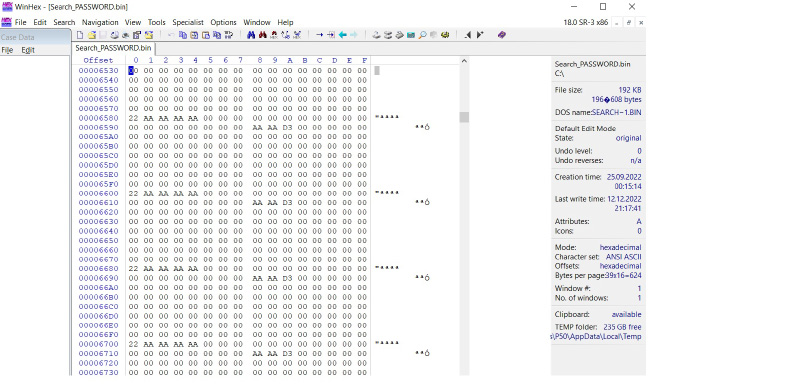Open File menu in Case Data panel

pos(7,50)
